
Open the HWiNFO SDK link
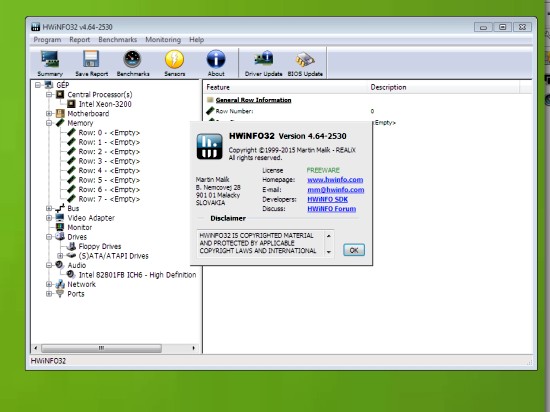pos(328,199)
